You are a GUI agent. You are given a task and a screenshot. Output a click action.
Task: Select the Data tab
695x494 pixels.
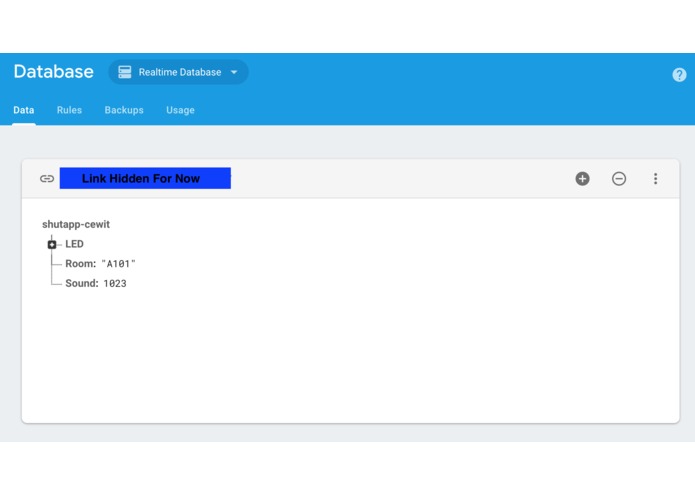tap(23, 110)
